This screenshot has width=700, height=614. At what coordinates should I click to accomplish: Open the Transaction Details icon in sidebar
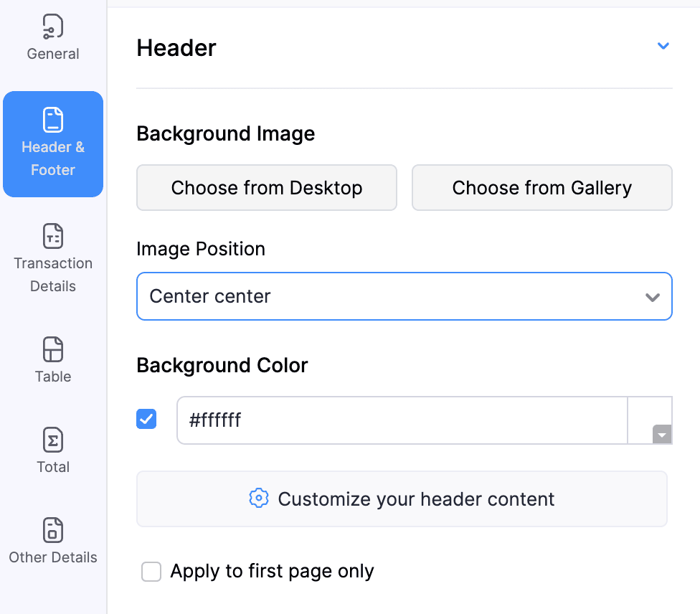(53, 235)
